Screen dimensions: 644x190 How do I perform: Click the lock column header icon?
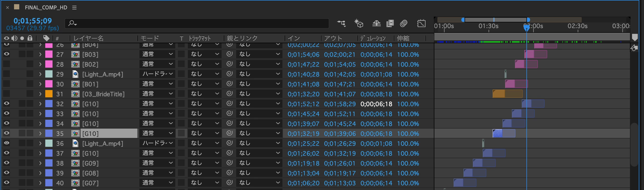coord(30,38)
